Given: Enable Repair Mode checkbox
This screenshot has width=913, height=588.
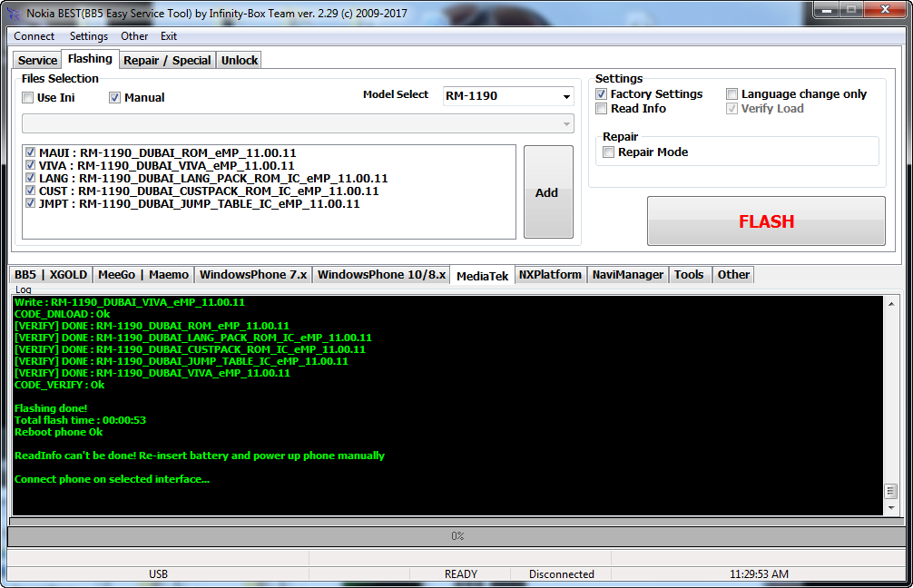Looking at the screenshot, I should tap(608, 152).
